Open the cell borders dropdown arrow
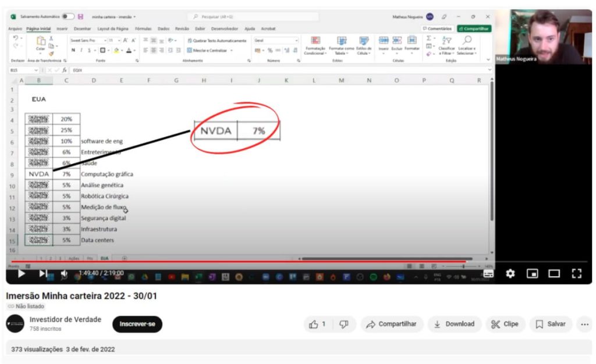The height and width of the screenshot is (364, 596). 108,50
